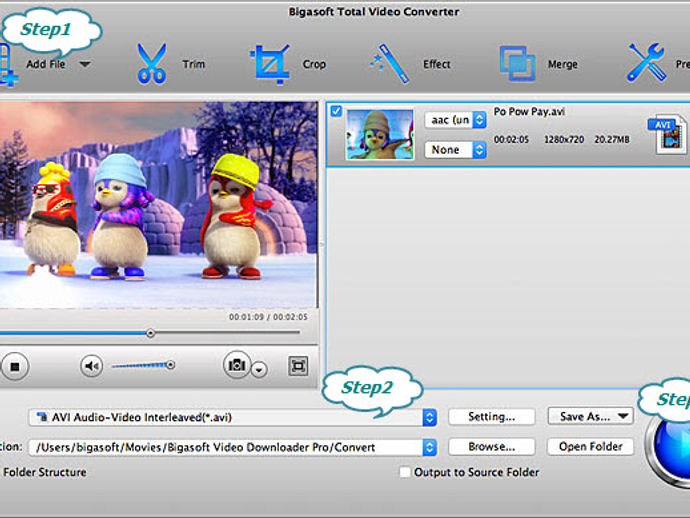
Task: Click the volume slider handle
Action: pos(170,365)
